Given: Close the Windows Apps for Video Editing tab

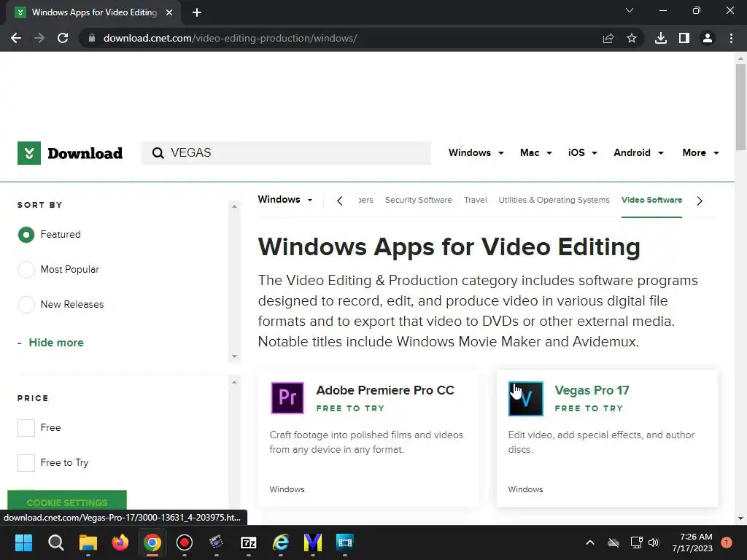Looking at the screenshot, I should pyautogui.click(x=169, y=12).
